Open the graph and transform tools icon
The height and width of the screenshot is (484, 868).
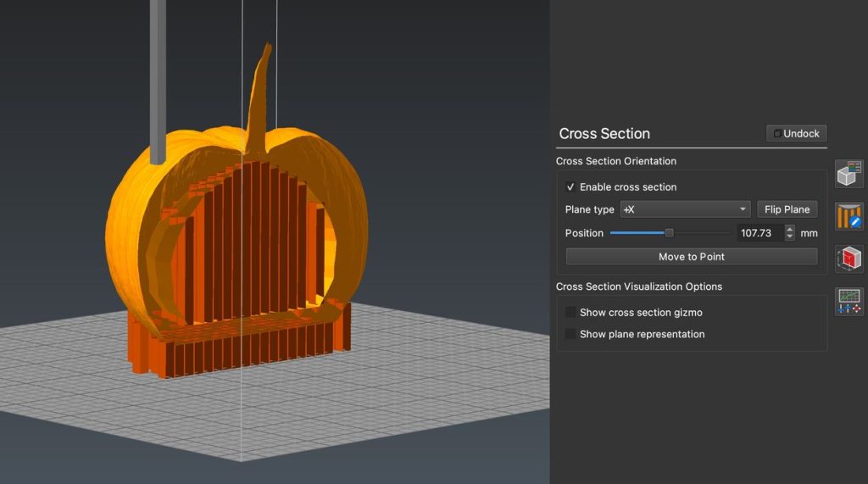pos(849,301)
